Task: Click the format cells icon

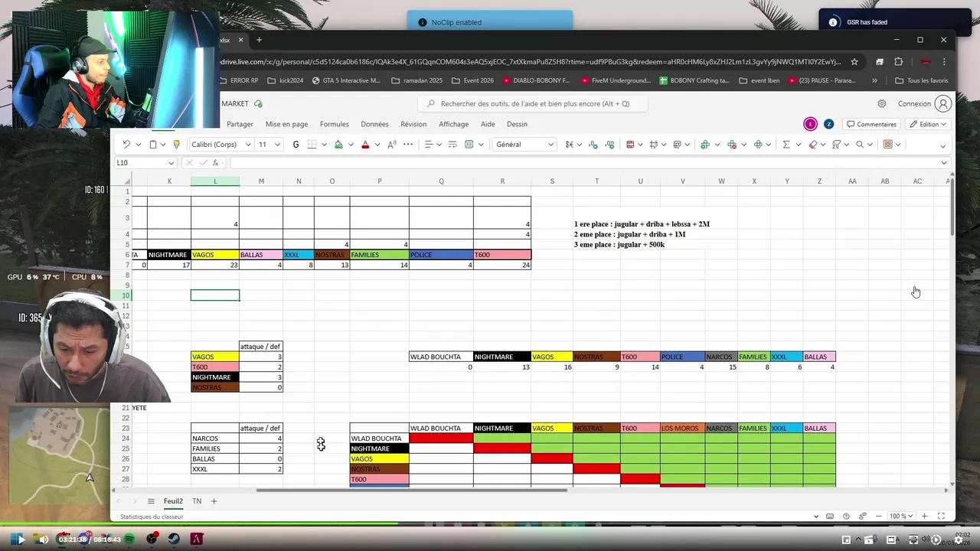Action: (x=758, y=145)
